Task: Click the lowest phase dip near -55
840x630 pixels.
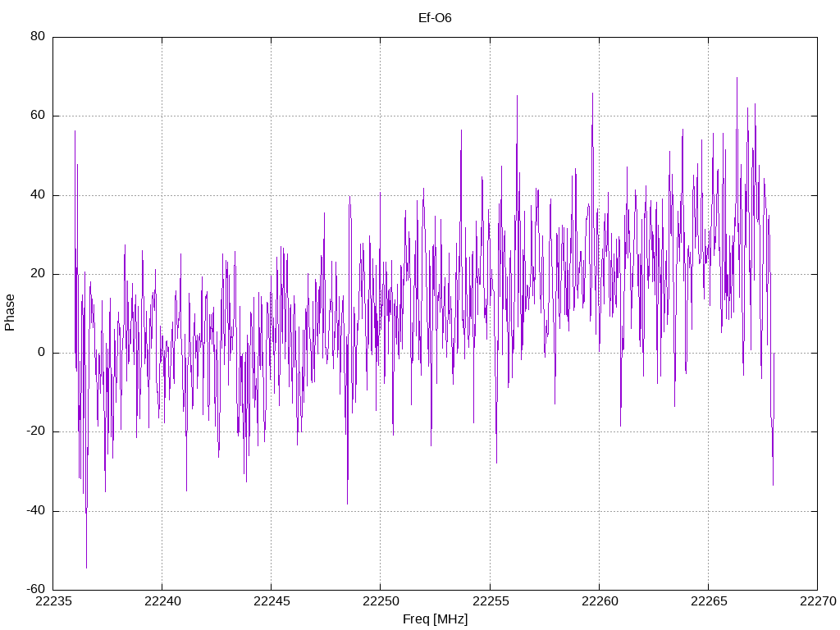Action: pyautogui.click(x=86, y=566)
